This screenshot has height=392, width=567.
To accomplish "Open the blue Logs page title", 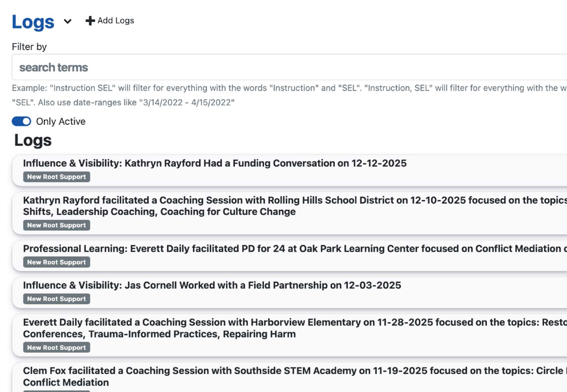I will pyautogui.click(x=33, y=22).
